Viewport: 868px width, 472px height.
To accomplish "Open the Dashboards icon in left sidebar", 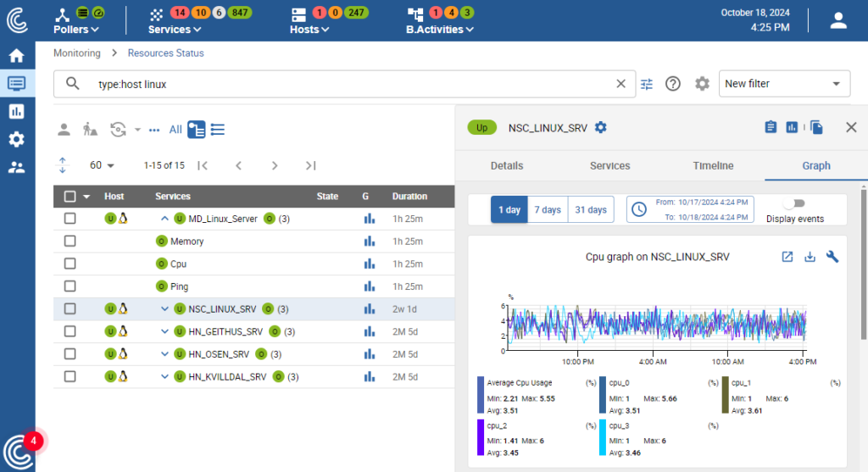I will point(16,111).
